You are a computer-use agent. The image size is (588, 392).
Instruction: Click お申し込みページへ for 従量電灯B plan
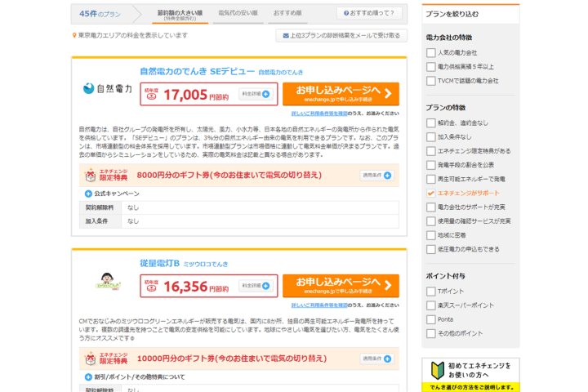tap(341, 286)
